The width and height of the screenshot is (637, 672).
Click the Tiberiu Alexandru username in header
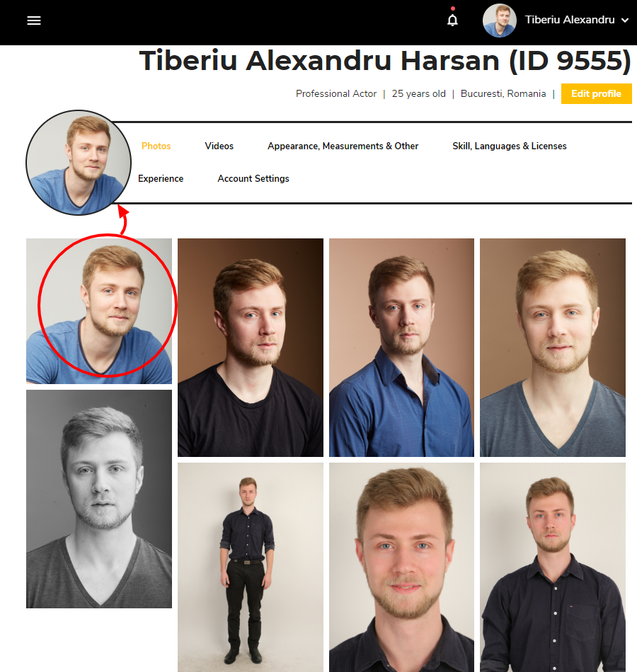click(x=570, y=20)
